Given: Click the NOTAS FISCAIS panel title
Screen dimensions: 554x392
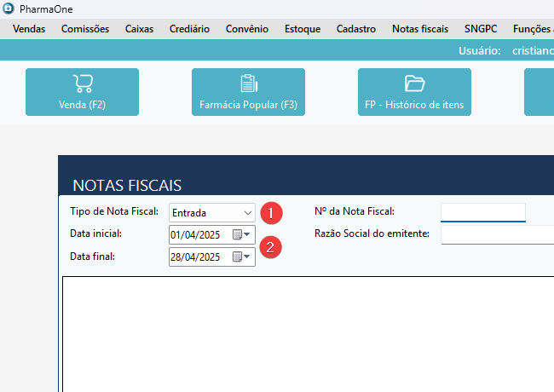Looking at the screenshot, I should click(127, 186).
